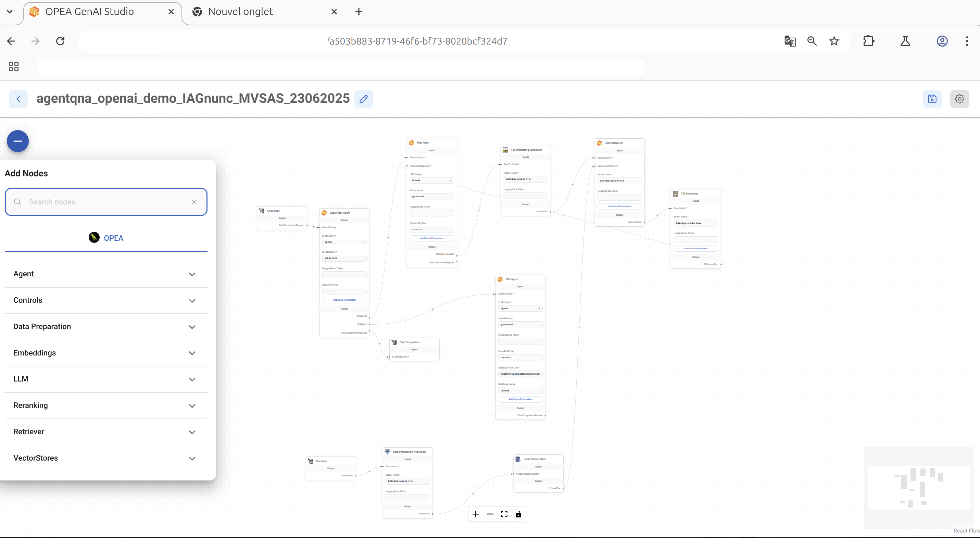Click Additional Parameters in TEI Reranking node
980x538 pixels.
(696, 249)
